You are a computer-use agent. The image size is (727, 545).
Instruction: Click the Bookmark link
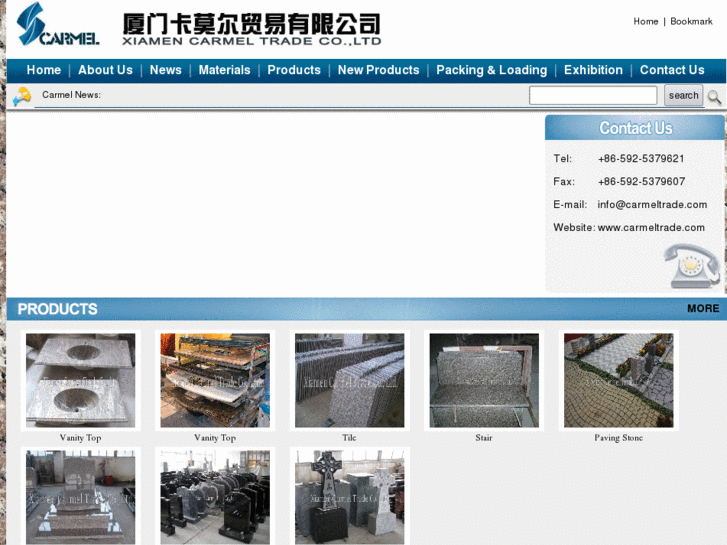click(x=691, y=21)
